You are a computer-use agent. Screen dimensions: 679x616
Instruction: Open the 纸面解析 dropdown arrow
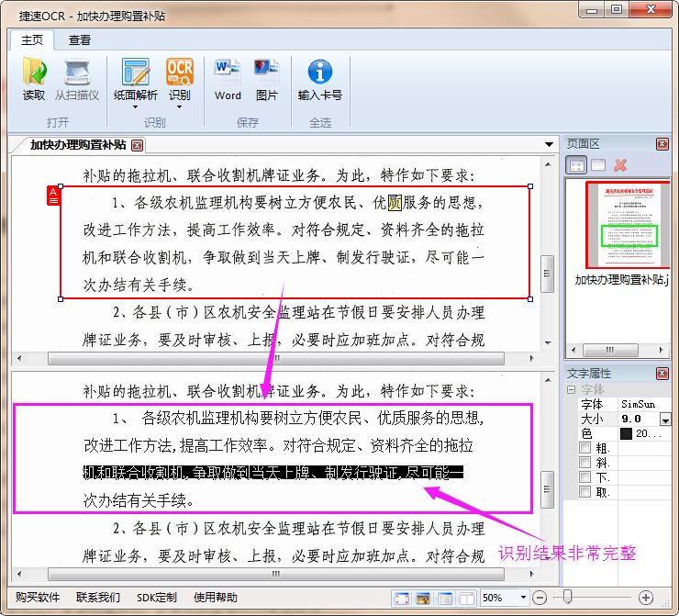tap(135, 107)
